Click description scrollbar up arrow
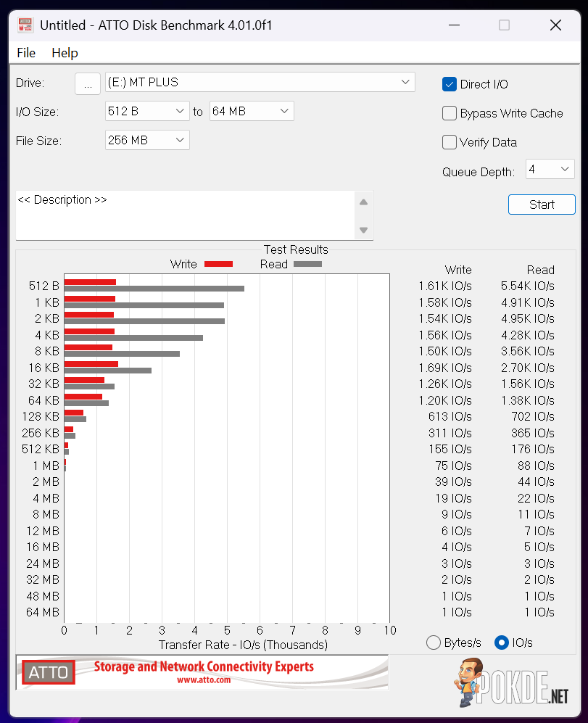 363,202
